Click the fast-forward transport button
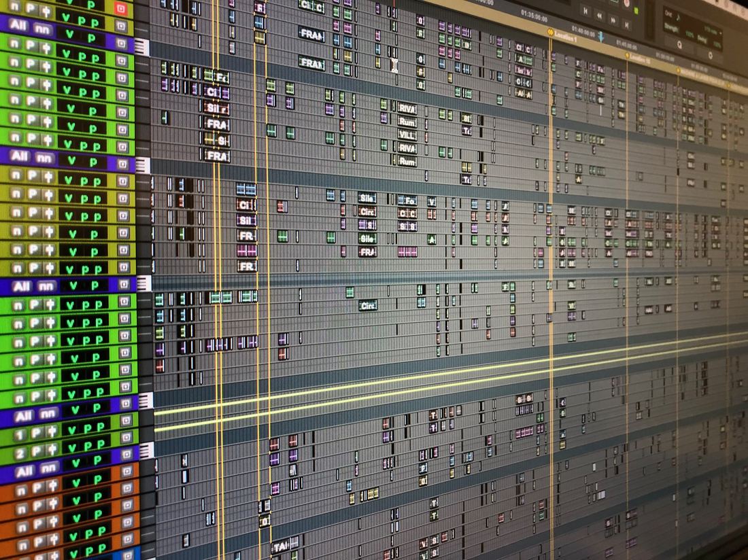 (614, 20)
